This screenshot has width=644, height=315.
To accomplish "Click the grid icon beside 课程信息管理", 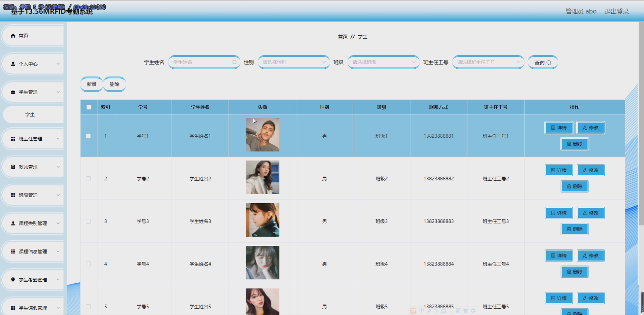I will tap(13, 252).
